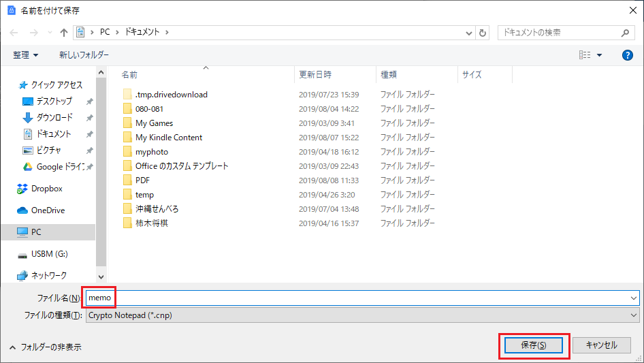Click the pin icon beside デスクトップ
The width and height of the screenshot is (644, 363).
pyautogui.click(x=90, y=101)
